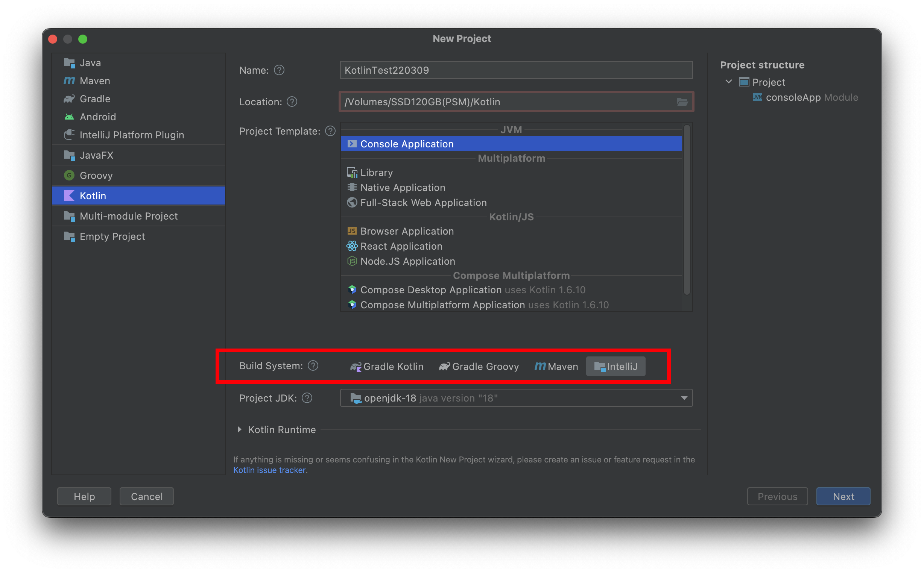Click the Console Application template icon
This screenshot has height=573, width=924.
pos(352,144)
